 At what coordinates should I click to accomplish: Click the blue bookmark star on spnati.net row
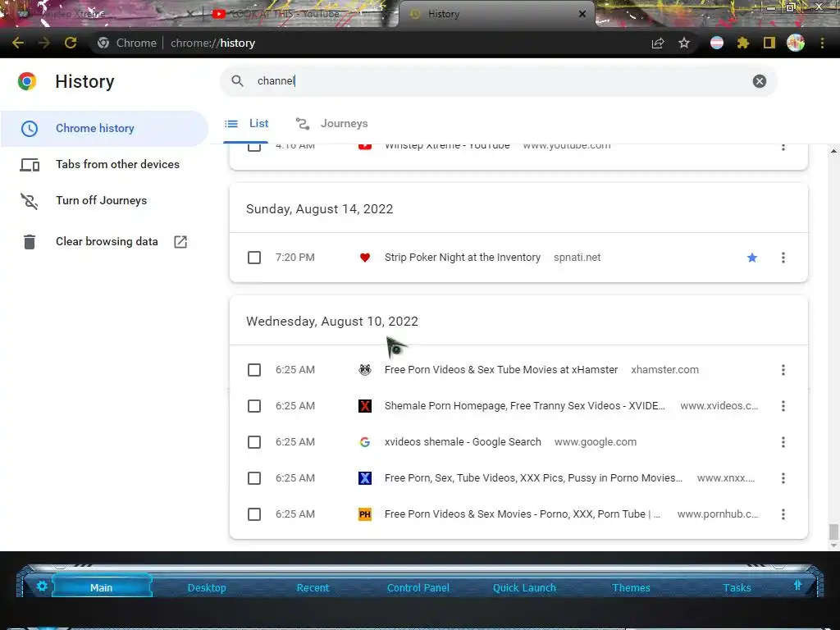(x=752, y=258)
